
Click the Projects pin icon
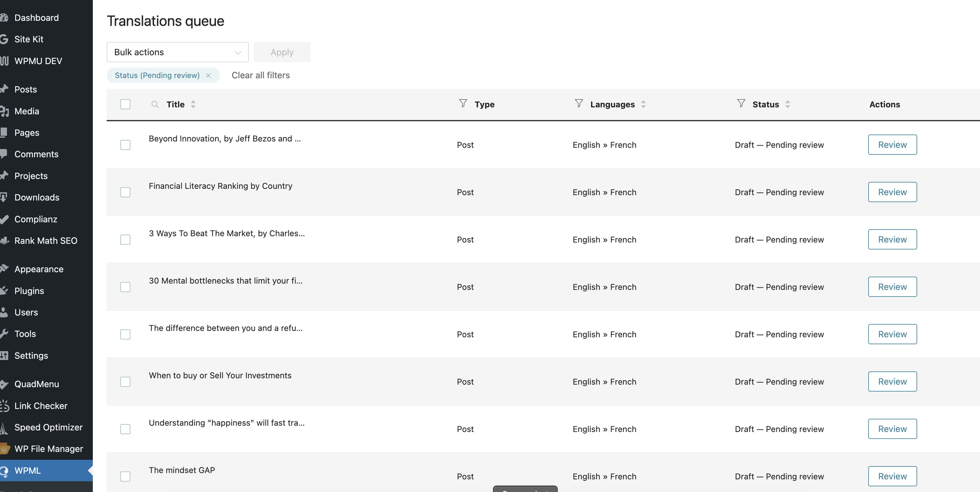(4, 175)
